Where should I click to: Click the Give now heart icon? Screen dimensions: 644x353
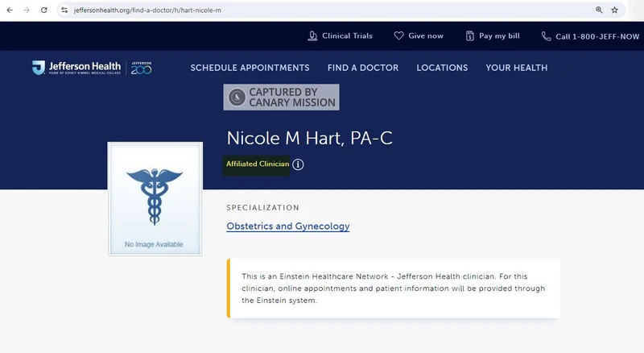click(x=398, y=35)
